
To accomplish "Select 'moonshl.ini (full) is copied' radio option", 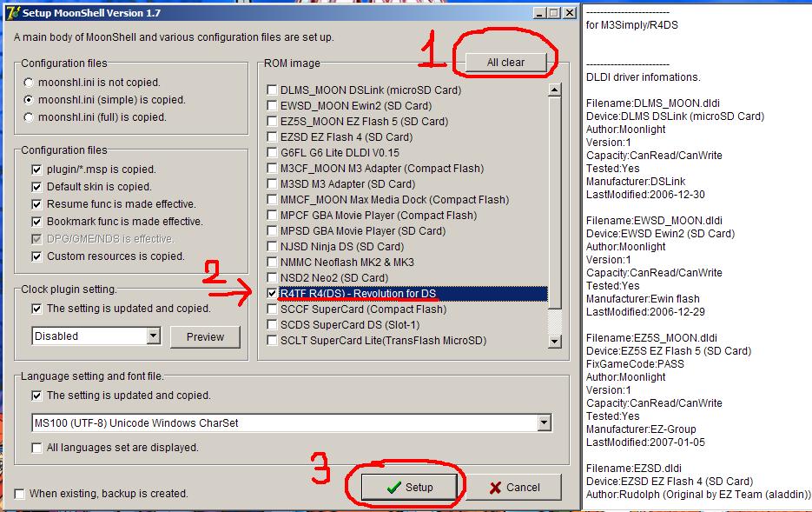I will pyautogui.click(x=29, y=117).
